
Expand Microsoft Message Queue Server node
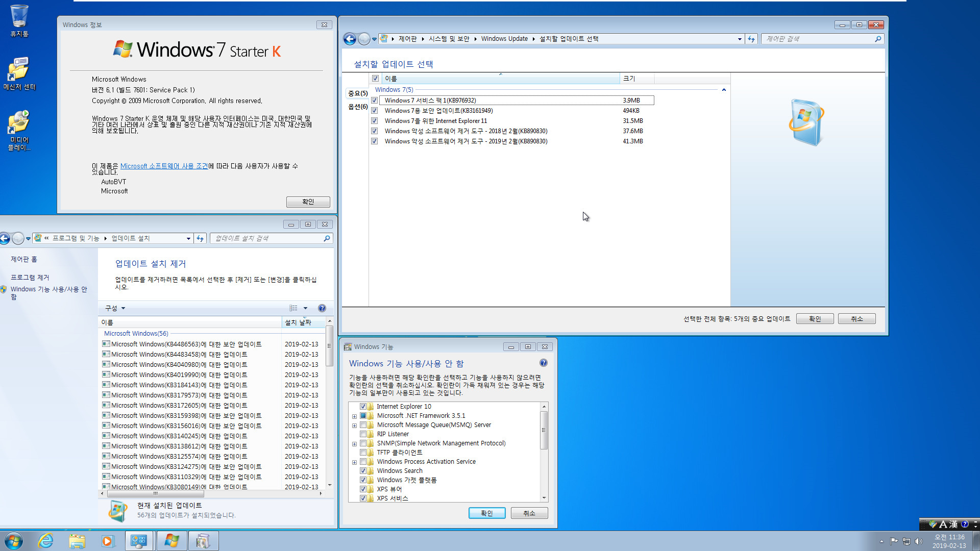(354, 425)
